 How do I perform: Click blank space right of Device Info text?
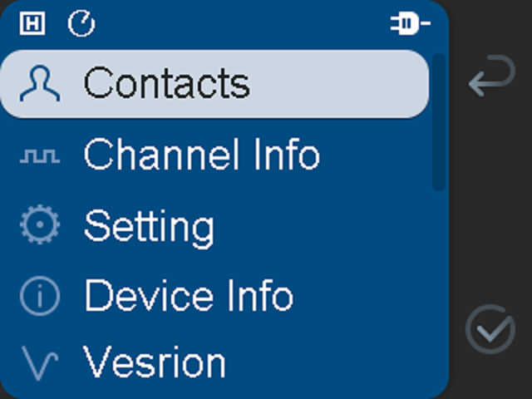coord(366,296)
